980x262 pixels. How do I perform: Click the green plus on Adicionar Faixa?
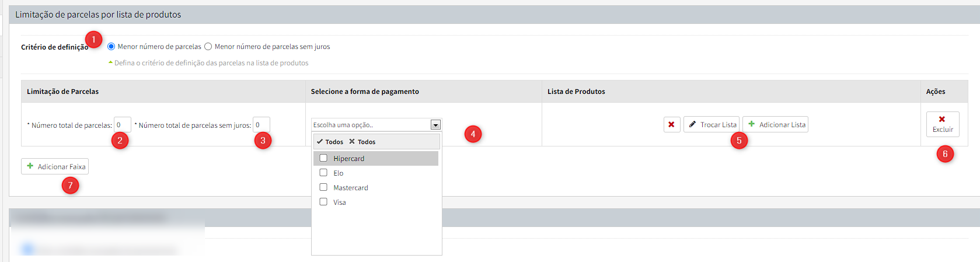click(30, 166)
